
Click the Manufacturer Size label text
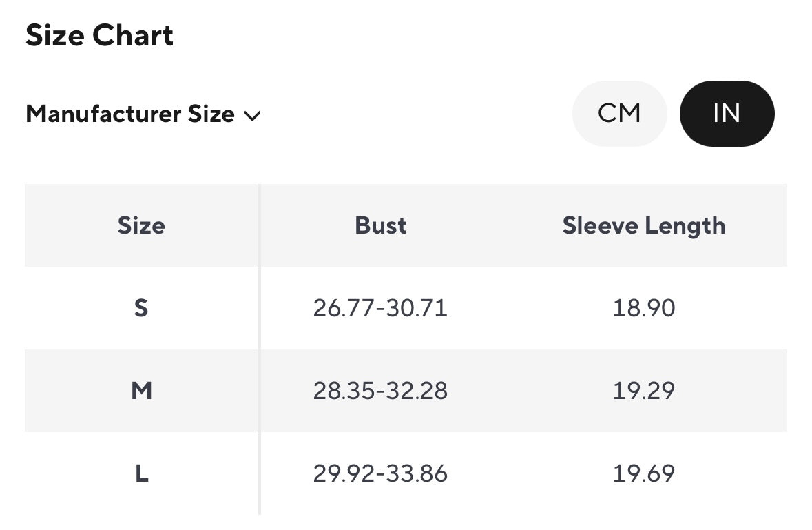(130, 114)
